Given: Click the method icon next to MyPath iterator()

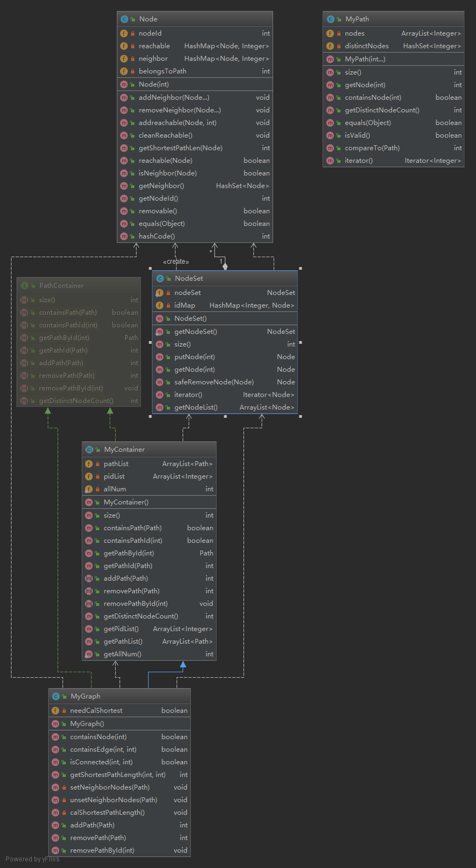Looking at the screenshot, I should (330, 161).
